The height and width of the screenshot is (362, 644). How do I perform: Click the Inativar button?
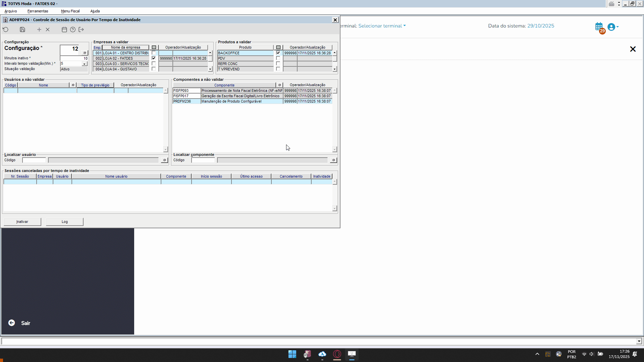[x=22, y=222]
